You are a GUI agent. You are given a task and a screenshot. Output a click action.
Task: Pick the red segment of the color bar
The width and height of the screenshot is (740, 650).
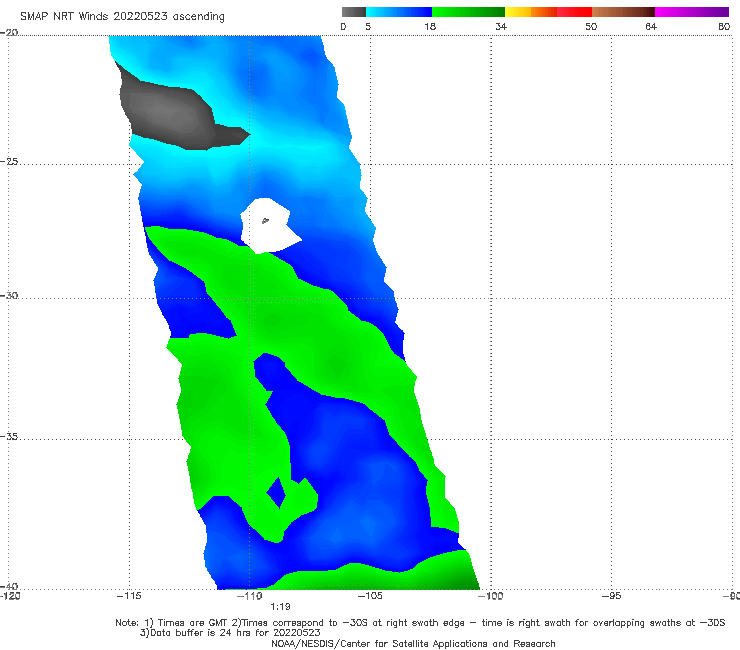[x=574, y=12]
